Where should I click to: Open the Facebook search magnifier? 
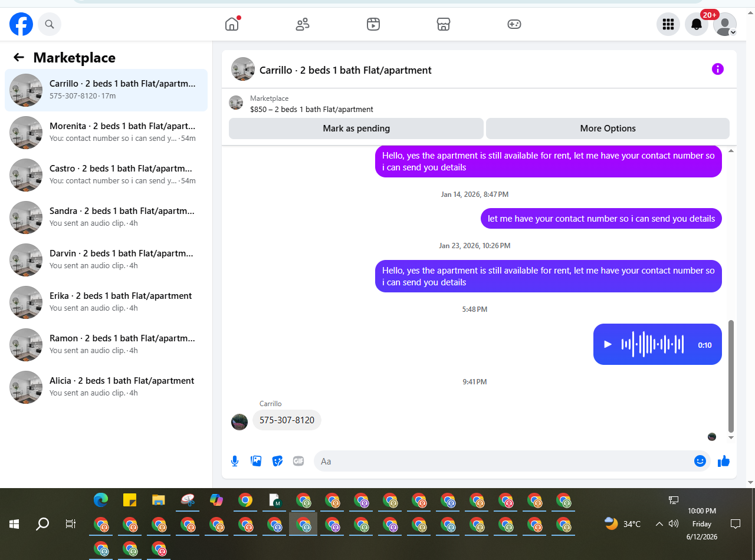tap(50, 24)
